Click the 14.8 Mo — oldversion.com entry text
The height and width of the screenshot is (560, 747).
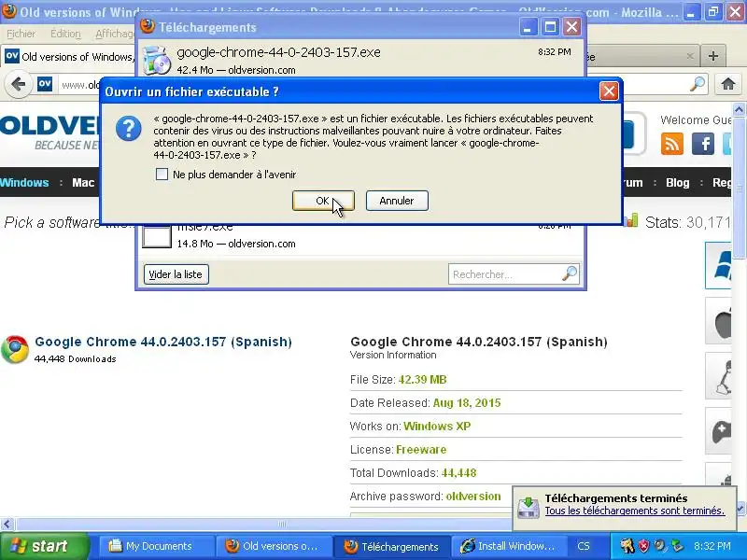[236, 244]
